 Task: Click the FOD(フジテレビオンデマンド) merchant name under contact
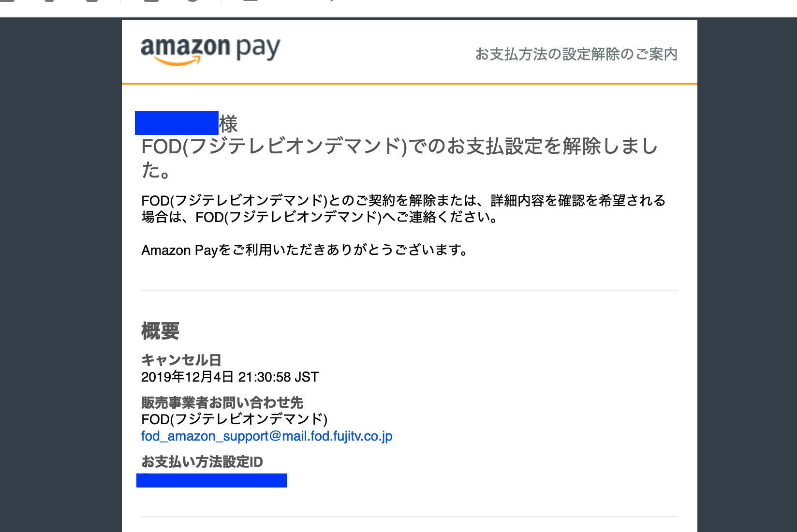click(235, 419)
